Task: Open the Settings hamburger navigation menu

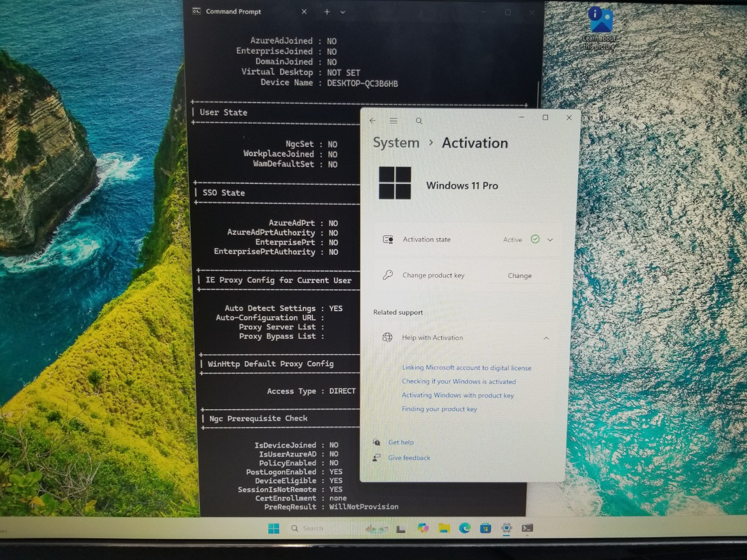Action: coord(394,120)
